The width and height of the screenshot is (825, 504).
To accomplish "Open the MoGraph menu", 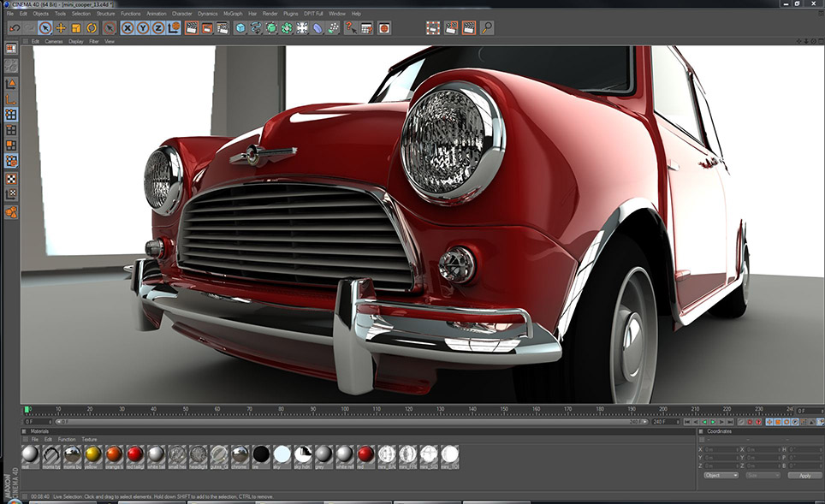I will coord(232,14).
